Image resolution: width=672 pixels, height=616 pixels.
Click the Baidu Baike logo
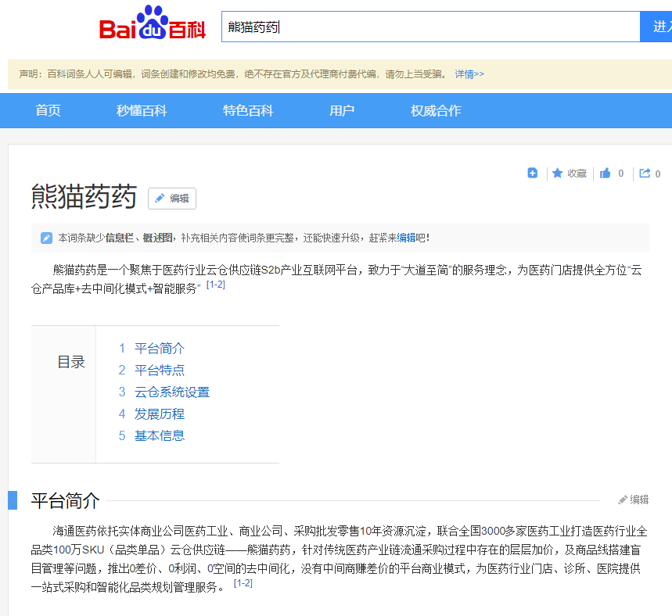point(152,23)
